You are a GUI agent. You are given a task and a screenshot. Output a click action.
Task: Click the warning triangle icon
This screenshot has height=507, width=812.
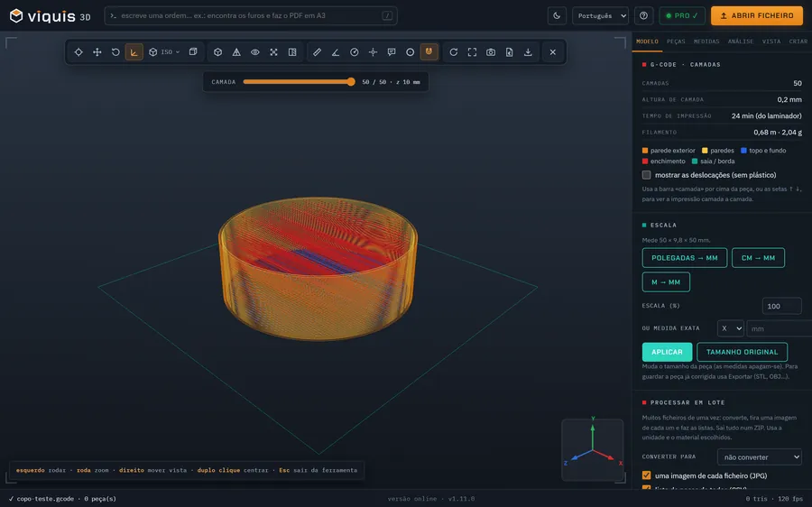[236, 51]
